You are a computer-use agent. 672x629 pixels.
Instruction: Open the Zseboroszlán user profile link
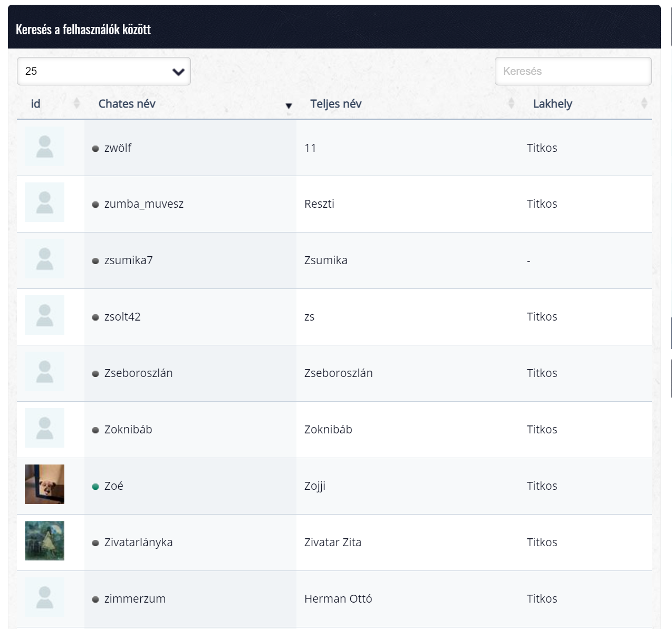[138, 373]
